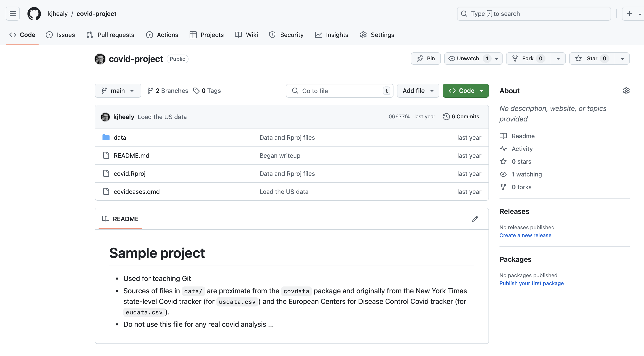This screenshot has height=356, width=644.
Task: Click the GitHub Octocat logo
Action: [34, 13]
